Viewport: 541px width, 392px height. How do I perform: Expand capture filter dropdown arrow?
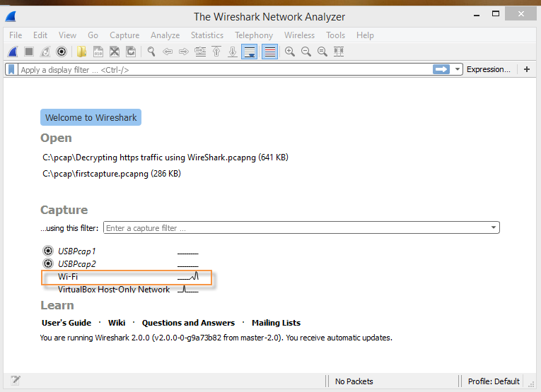[x=494, y=227]
